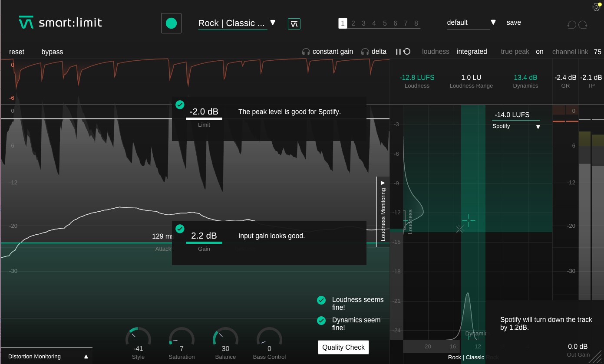The width and height of the screenshot is (604, 364).
Task: Click the 2.2 dB Gain value
Action: (204, 236)
